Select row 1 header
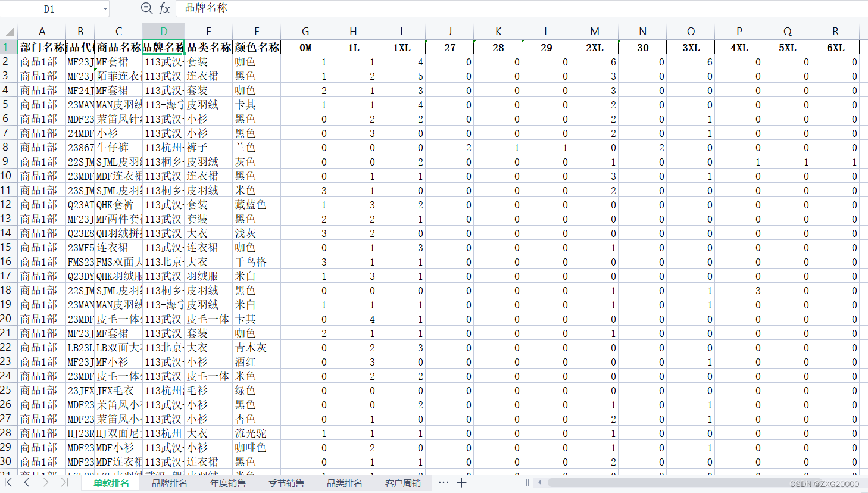Image resolution: width=868 pixels, height=493 pixels. [x=8, y=47]
